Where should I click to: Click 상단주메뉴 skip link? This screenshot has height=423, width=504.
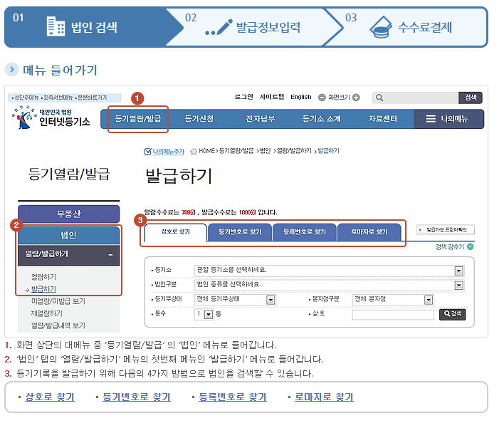[26, 98]
